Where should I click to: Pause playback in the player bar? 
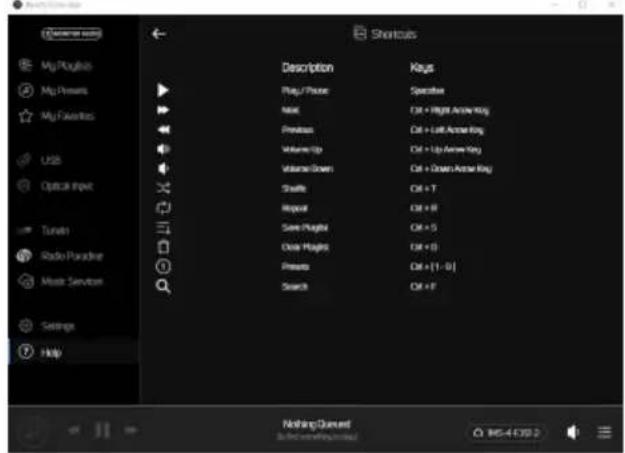pyautogui.click(x=102, y=430)
